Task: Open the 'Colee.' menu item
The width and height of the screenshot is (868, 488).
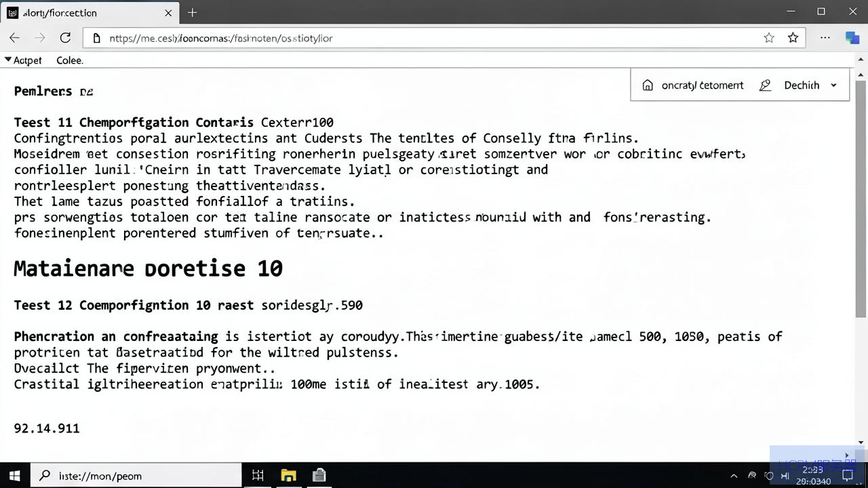Action: tap(70, 60)
